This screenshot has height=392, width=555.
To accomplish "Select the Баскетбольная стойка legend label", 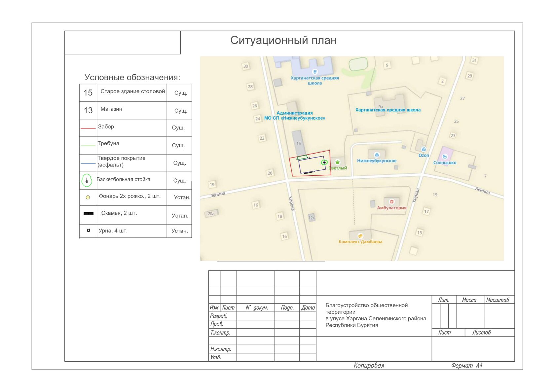I will [124, 179].
